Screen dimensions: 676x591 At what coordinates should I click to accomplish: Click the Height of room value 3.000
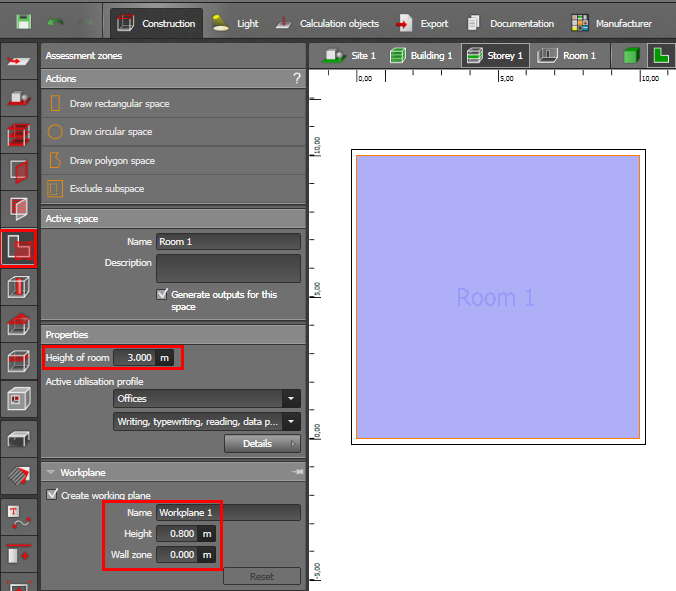point(135,357)
